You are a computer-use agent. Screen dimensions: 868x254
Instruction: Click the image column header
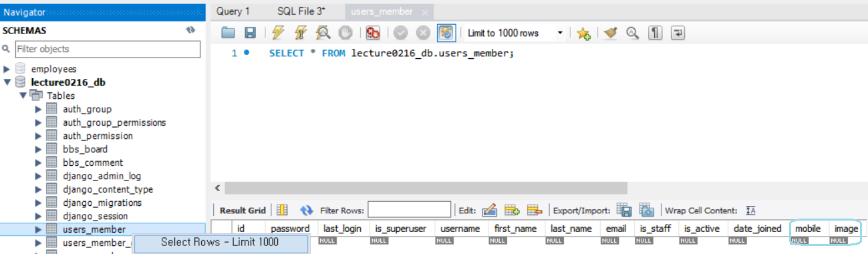coord(846,229)
